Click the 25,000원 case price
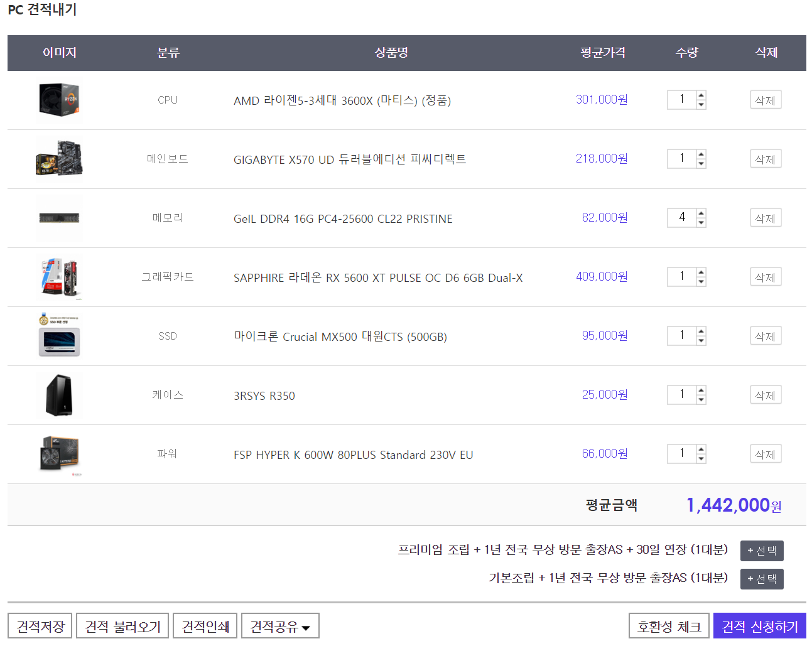This screenshot has width=812, height=651. [x=605, y=395]
